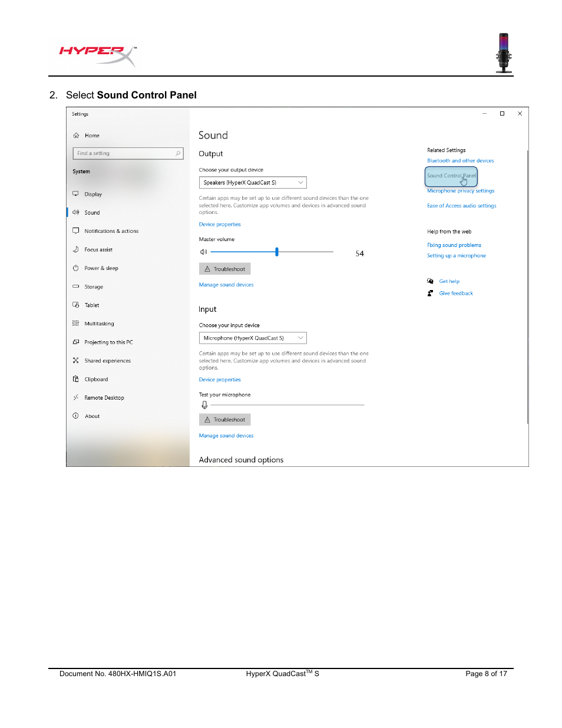
Task: Open Setting up a microphone link
Action: [457, 256]
